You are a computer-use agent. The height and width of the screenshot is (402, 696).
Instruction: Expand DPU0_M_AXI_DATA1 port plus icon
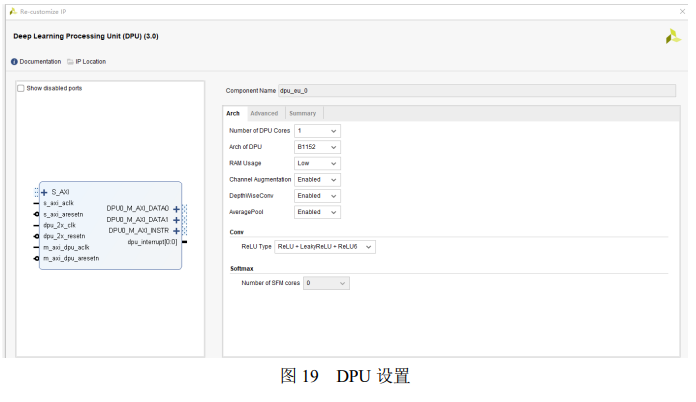[x=176, y=220]
